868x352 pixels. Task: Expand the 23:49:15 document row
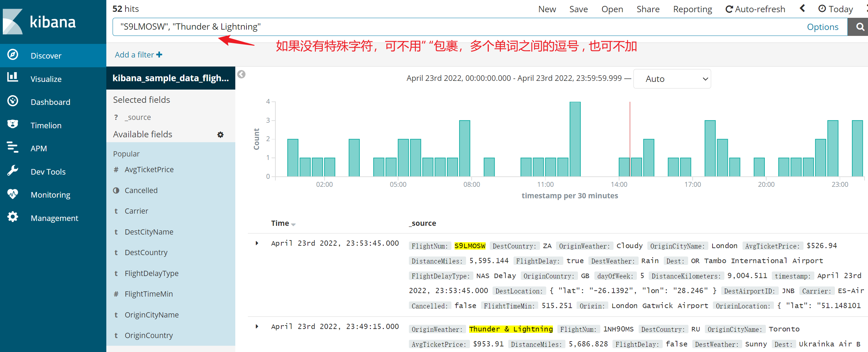pos(257,327)
